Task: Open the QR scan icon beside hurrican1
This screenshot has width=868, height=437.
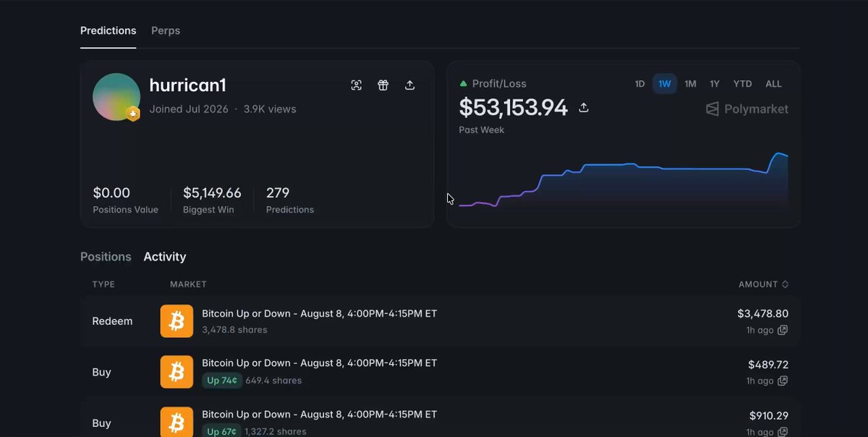Action: (357, 85)
